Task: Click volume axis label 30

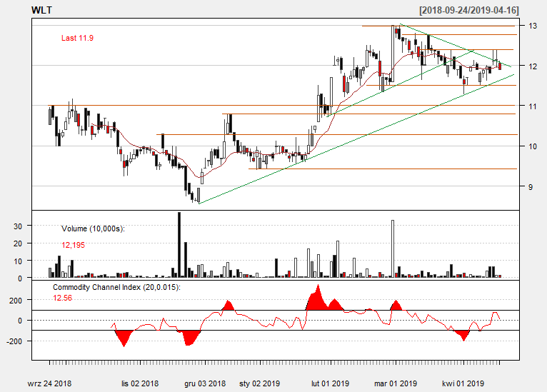Action: [18, 226]
